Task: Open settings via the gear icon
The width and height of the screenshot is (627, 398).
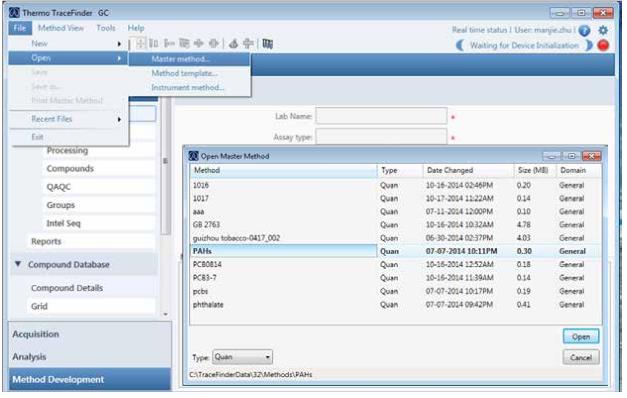Action: click(x=603, y=30)
